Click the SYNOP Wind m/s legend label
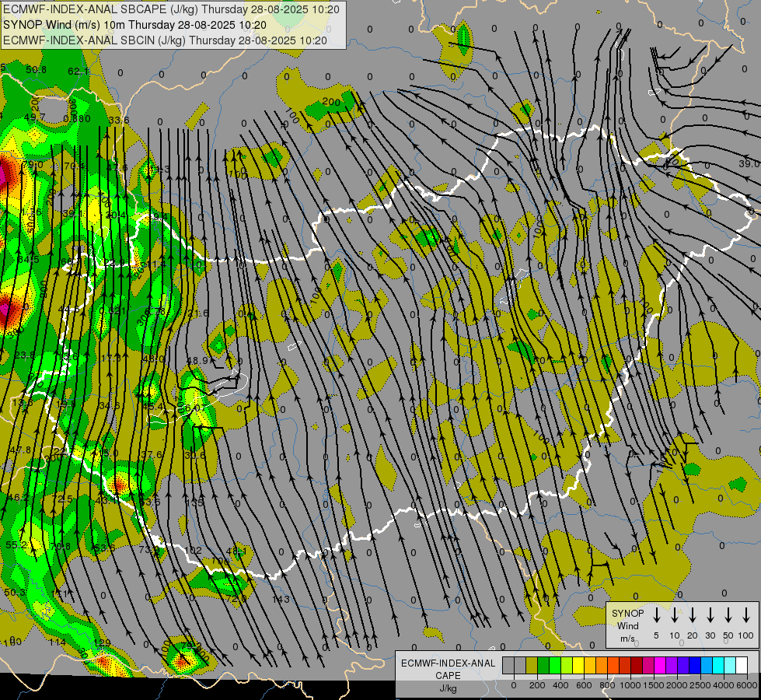This screenshot has width=761, height=700. pos(627,625)
